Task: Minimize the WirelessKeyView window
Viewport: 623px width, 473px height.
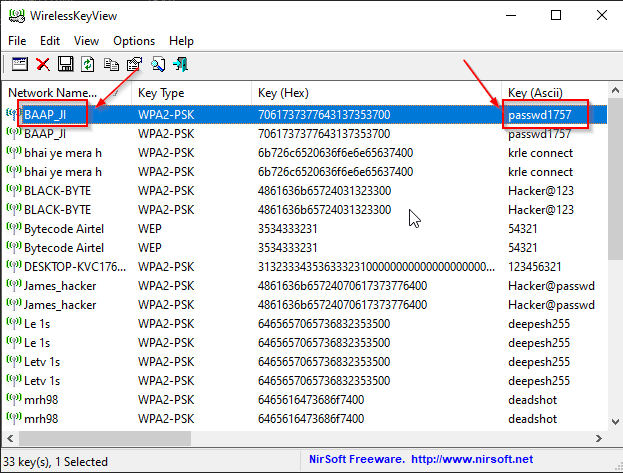Action: click(511, 16)
